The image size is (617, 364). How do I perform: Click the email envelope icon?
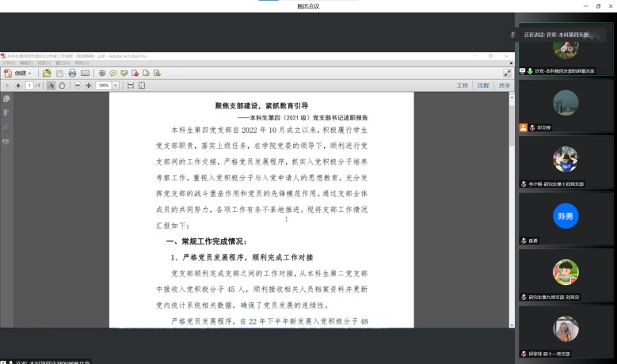pyautogui.click(x=85, y=73)
